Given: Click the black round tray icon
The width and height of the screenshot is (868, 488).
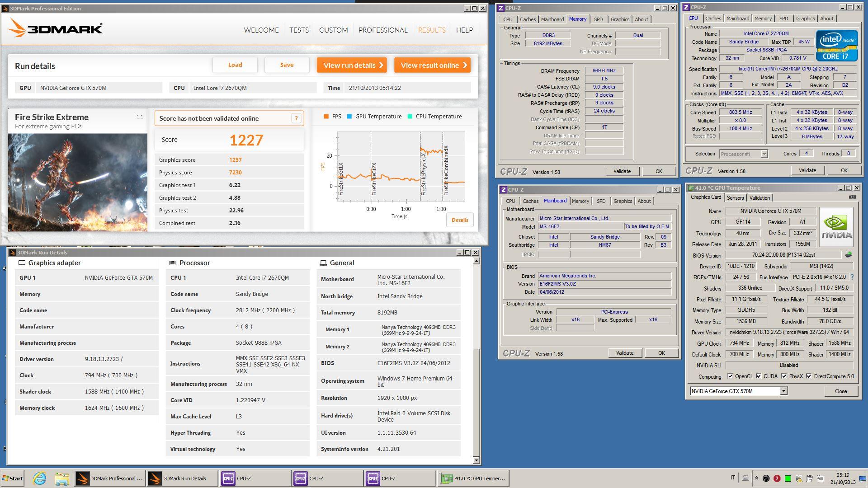Looking at the screenshot, I should pos(766,479).
